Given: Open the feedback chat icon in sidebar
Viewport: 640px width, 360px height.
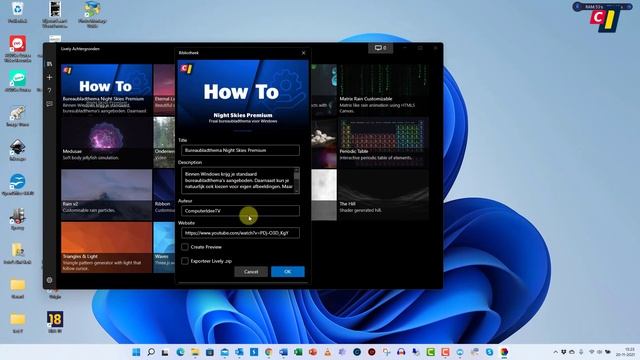Looking at the screenshot, I should pyautogui.click(x=49, y=104).
